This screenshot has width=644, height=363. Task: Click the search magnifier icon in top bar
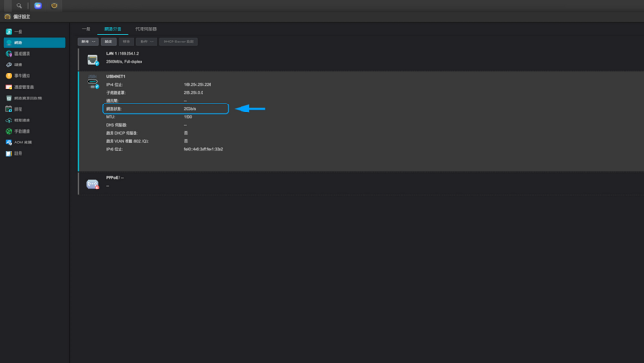[x=19, y=5]
